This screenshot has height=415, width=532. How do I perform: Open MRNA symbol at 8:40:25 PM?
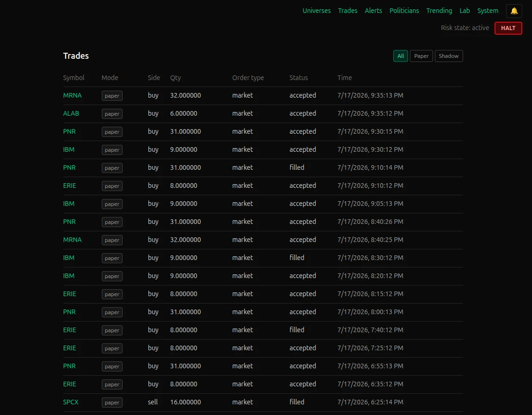point(72,240)
